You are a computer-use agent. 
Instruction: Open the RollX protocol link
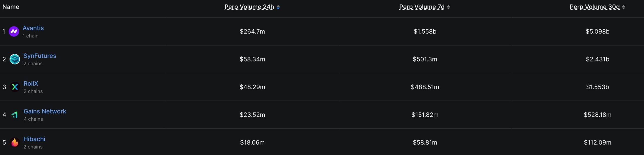(x=31, y=83)
